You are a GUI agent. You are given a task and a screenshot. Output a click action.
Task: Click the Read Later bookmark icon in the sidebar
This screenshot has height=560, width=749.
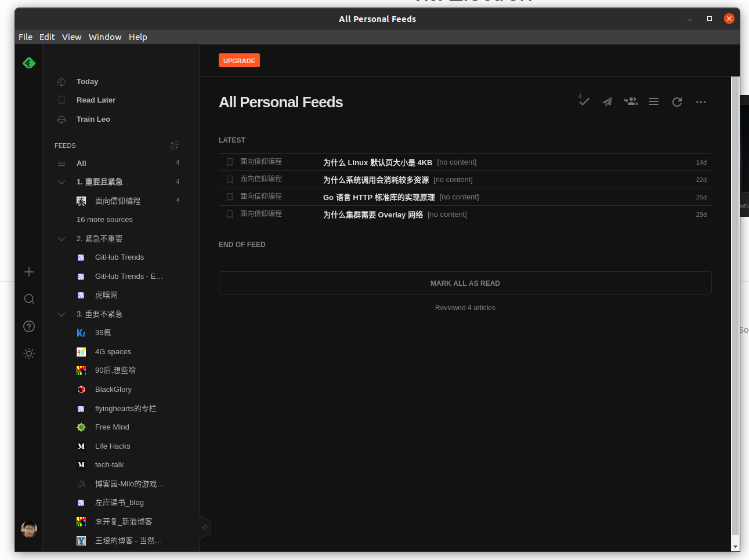pyautogui.click(x=61, y=100)
